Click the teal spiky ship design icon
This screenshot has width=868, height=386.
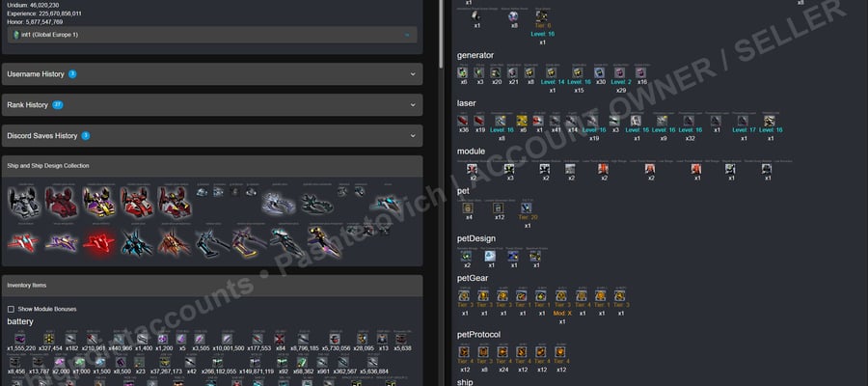pos(137,243)
